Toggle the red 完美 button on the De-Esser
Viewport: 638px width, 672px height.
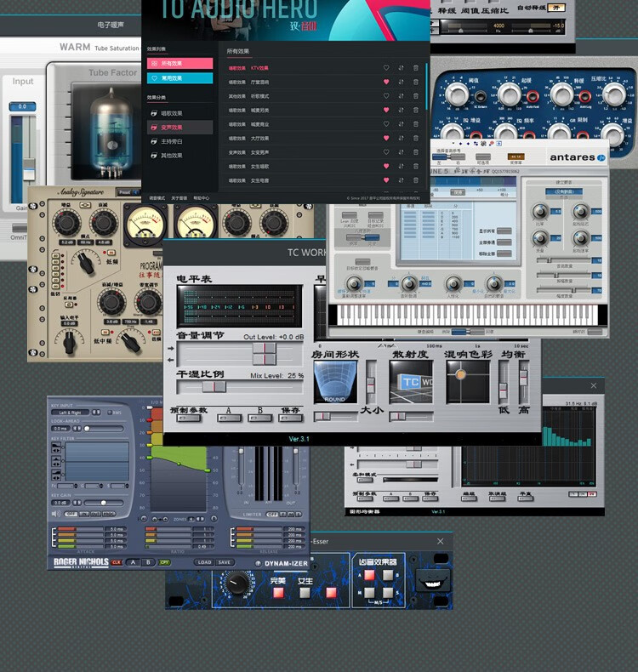pos(278,593)
